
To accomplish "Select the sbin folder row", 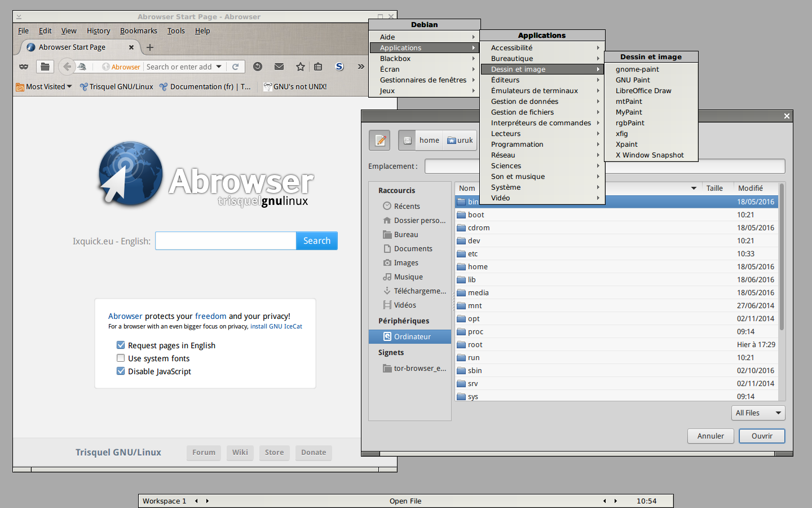I will click(616, 370).
